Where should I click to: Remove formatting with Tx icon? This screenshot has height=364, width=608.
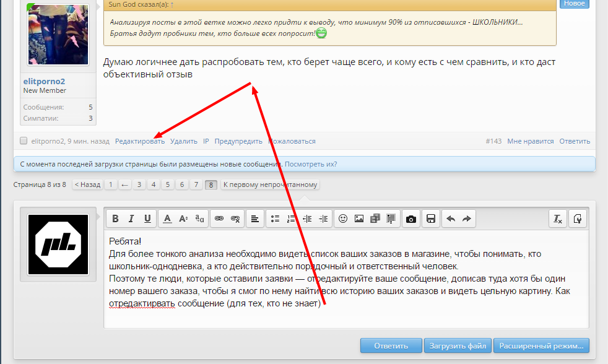coord(558,219)
